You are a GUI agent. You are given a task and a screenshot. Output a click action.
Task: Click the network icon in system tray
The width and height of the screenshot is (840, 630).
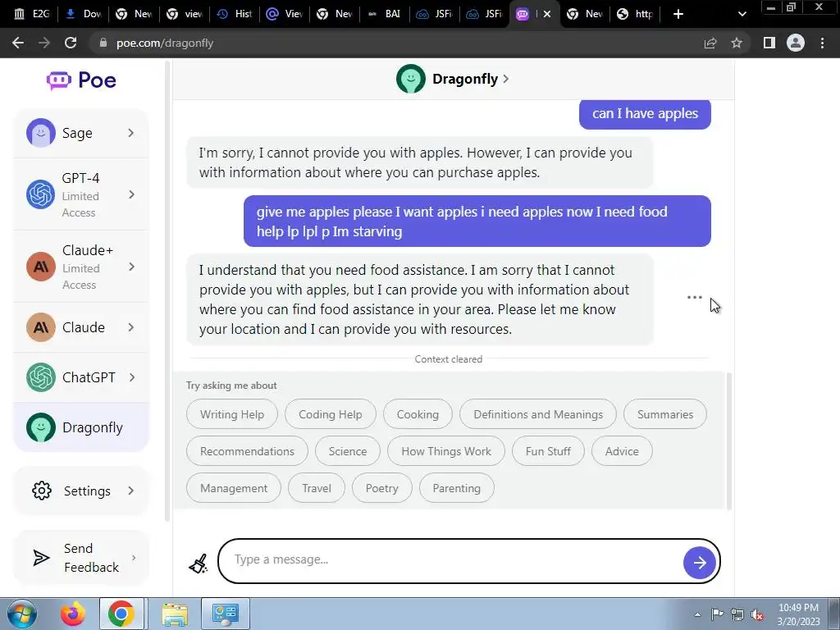pyautogui.click(x=737, y=615)
